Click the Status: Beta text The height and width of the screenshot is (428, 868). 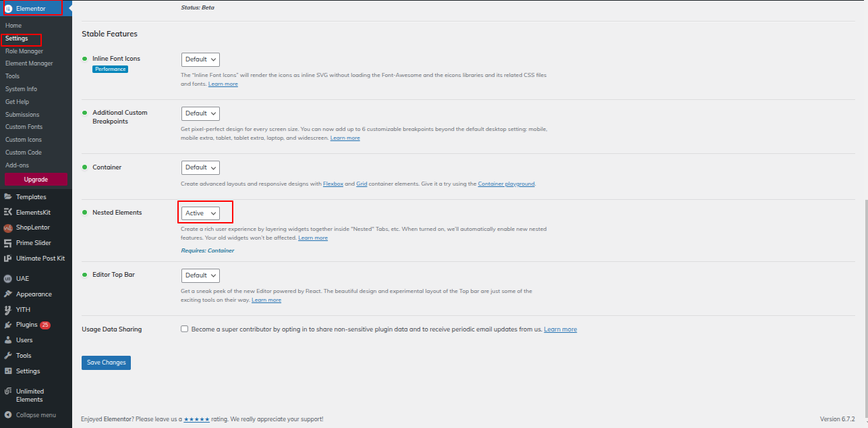pyautogui.click(x=198, y=8)
